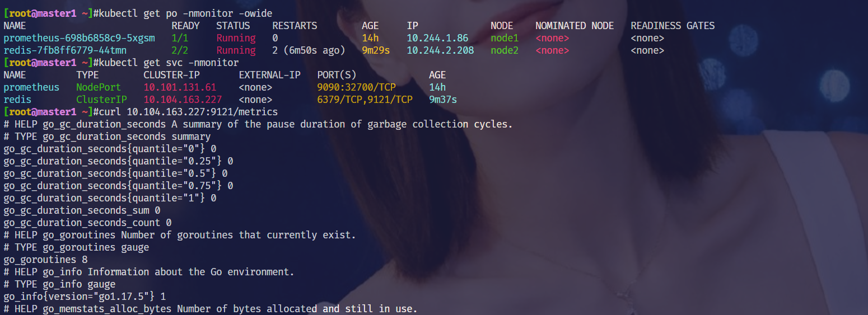Click the service type ClusterIP
868x315 pixels.
pos(101,100)
